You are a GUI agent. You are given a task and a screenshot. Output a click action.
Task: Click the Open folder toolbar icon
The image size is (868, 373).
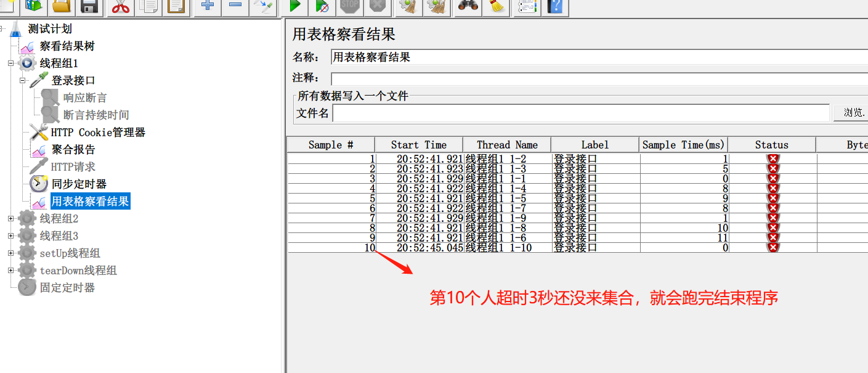(61, 7)
